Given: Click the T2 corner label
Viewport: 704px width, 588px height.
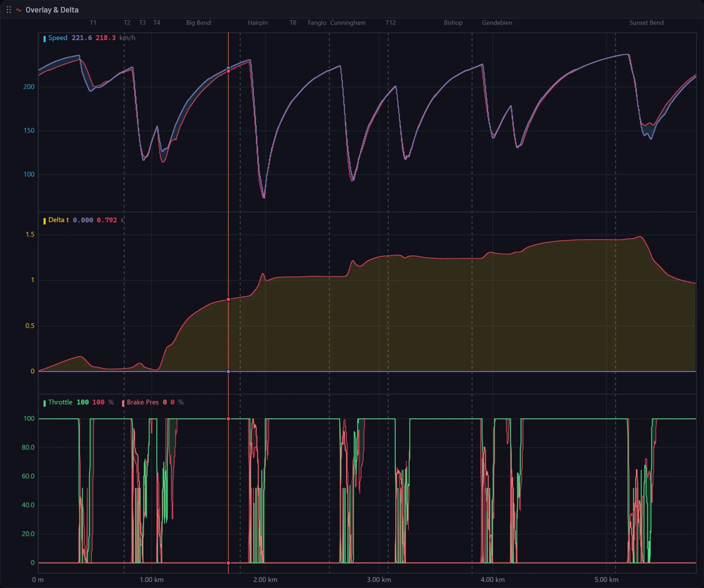Looking at the screenshot, I should click(127, 23).
